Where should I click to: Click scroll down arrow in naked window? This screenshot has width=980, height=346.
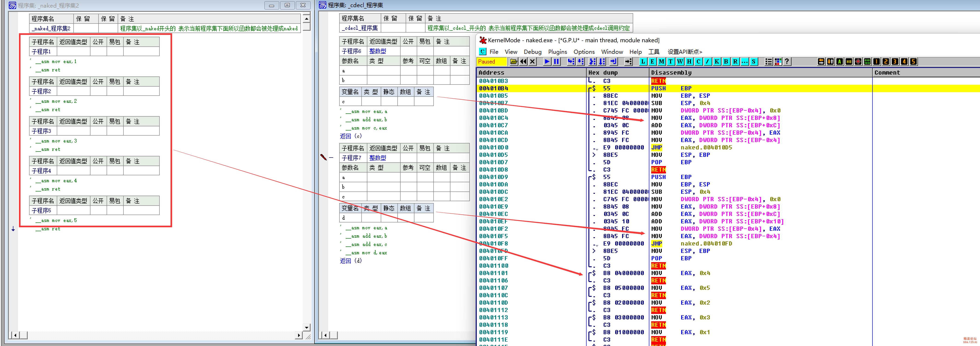point(306,327)
